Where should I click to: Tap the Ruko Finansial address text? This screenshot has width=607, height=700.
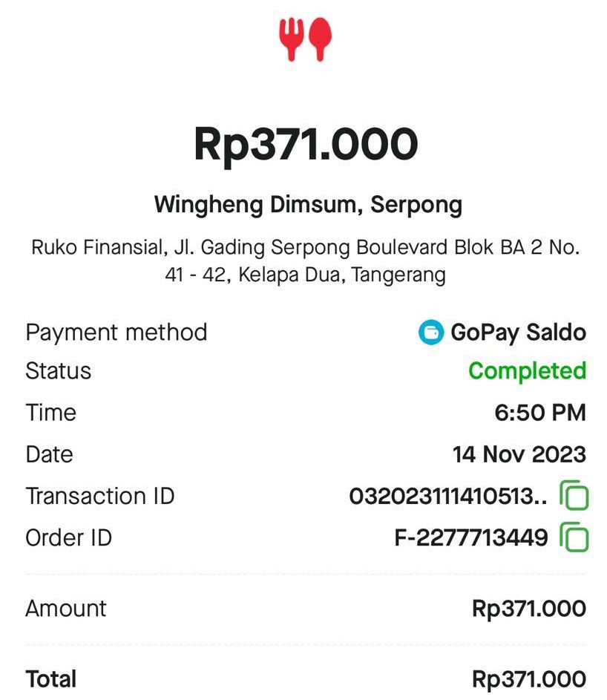tap(305, 261)
